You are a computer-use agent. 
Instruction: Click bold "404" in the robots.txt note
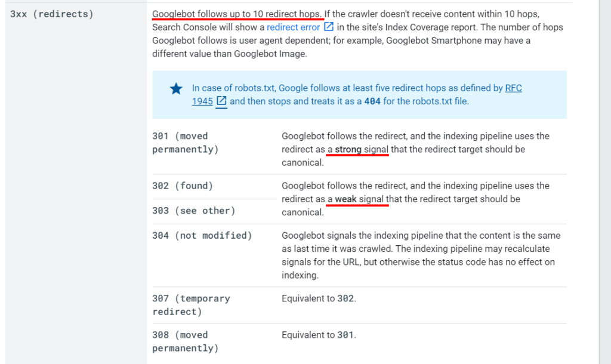(x=372, y=101)
